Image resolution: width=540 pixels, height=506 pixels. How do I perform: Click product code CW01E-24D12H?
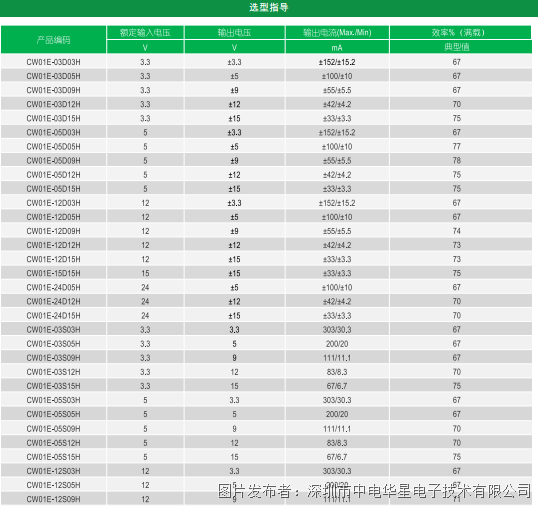coord(53,302)
